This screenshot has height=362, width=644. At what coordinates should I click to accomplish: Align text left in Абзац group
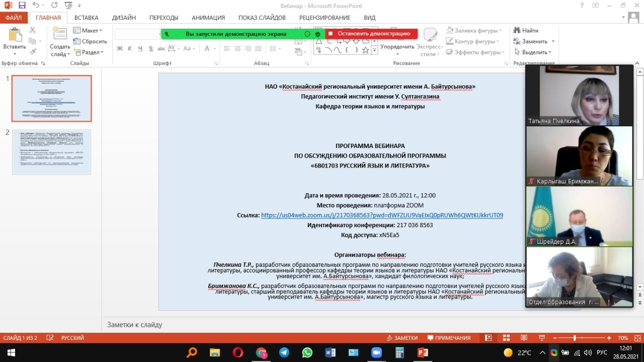(x=227, y=49)
